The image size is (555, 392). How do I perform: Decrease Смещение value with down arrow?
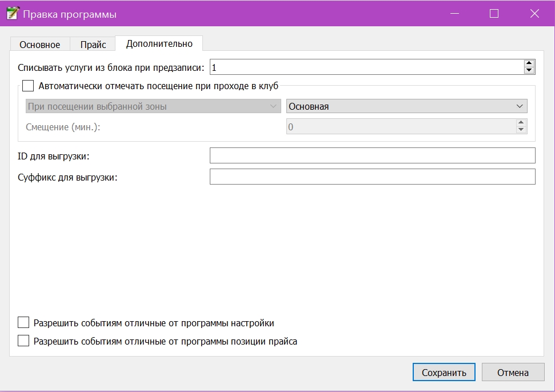[x=521, y=130]
